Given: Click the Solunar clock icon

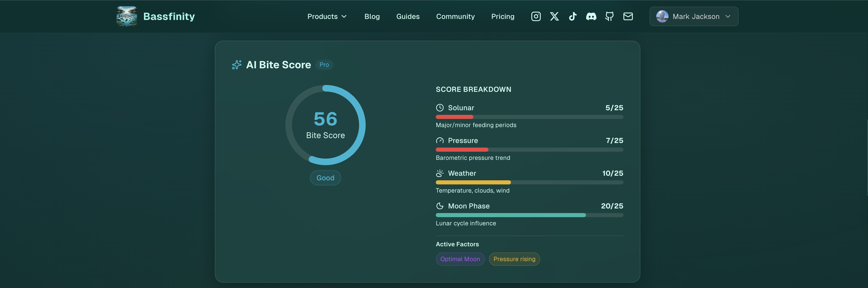Looking at the screenshot, I should point(440,108).
